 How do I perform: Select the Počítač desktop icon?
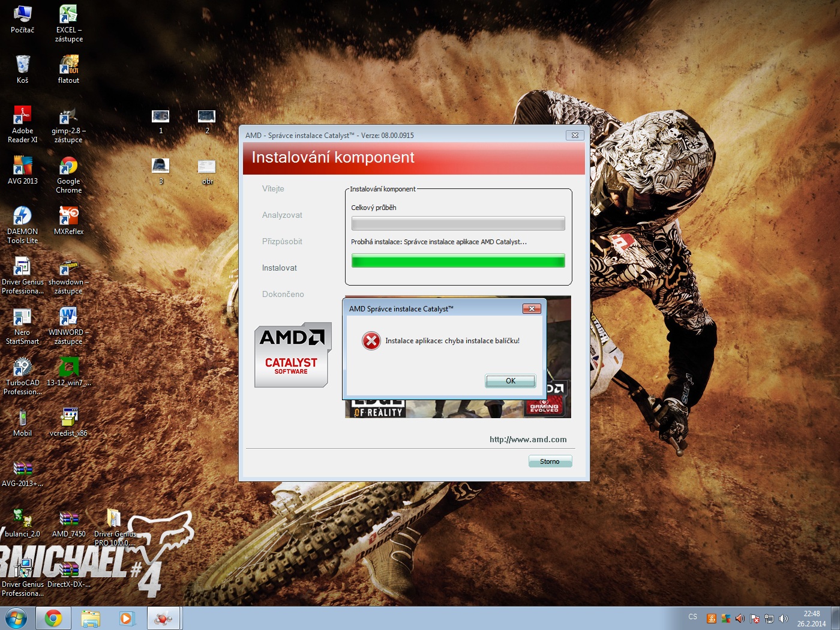[x=23, y=19]
